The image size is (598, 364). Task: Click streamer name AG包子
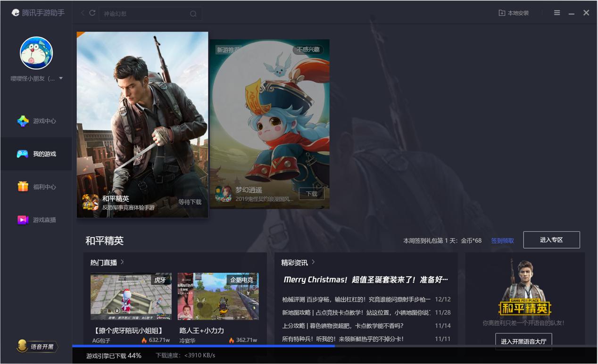(101, 340)
